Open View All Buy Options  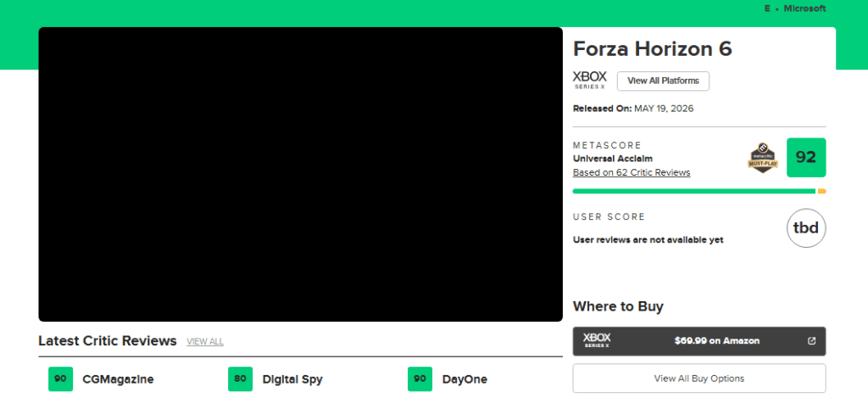(x=699, y=378)
